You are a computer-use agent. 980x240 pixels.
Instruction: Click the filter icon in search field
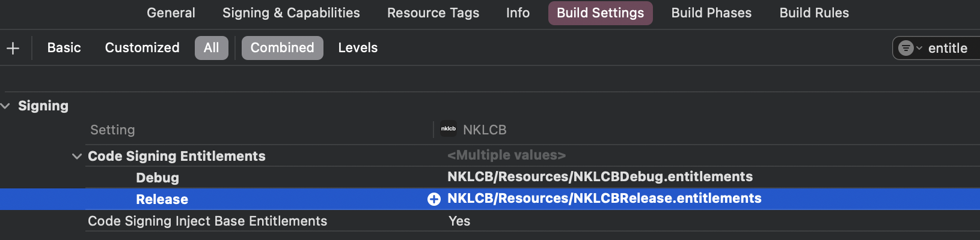point(906,48)
